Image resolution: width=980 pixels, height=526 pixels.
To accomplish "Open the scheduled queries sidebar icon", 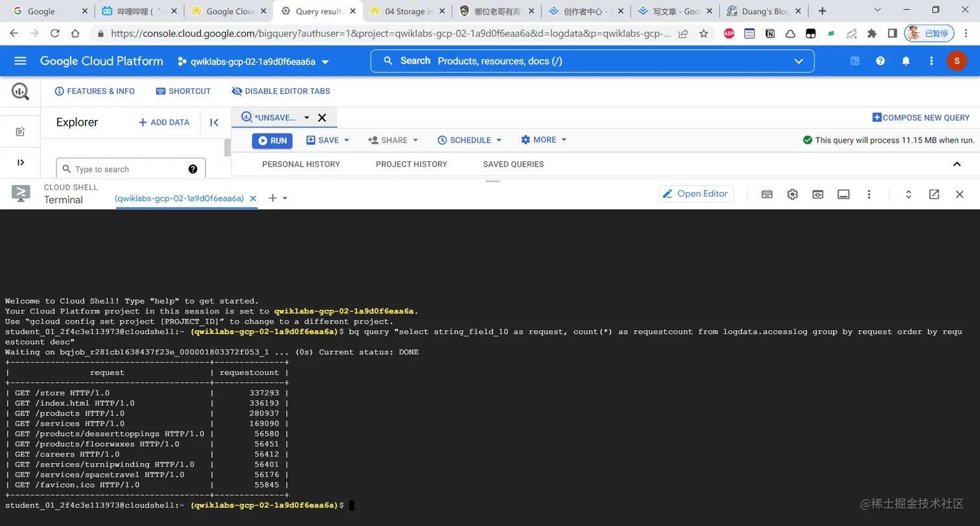I will pos(20,132).
